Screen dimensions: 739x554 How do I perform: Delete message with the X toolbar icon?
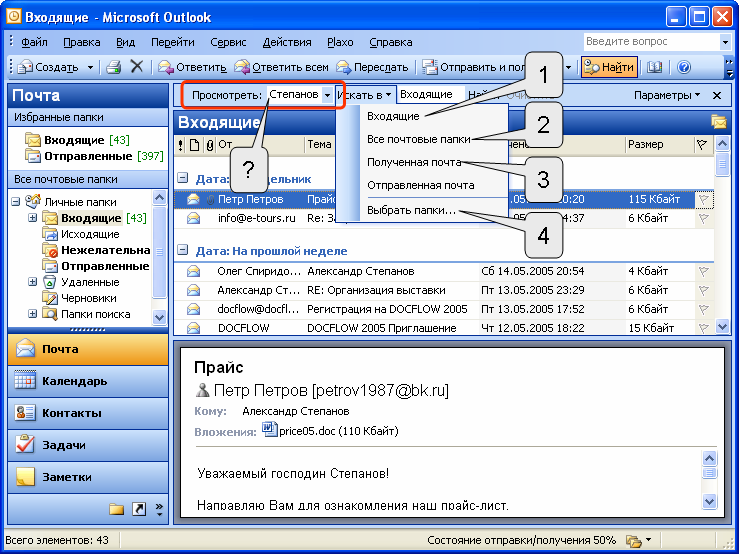136,66
